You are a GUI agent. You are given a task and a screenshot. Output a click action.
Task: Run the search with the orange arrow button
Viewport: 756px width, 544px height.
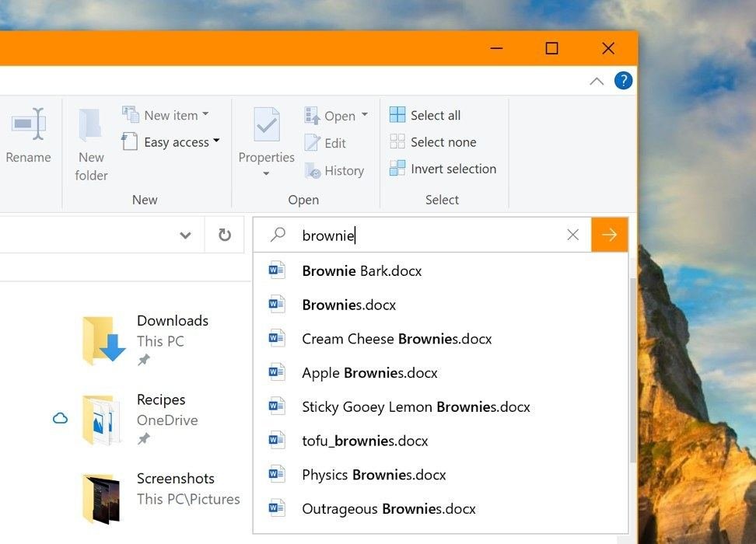coord(609,235)
